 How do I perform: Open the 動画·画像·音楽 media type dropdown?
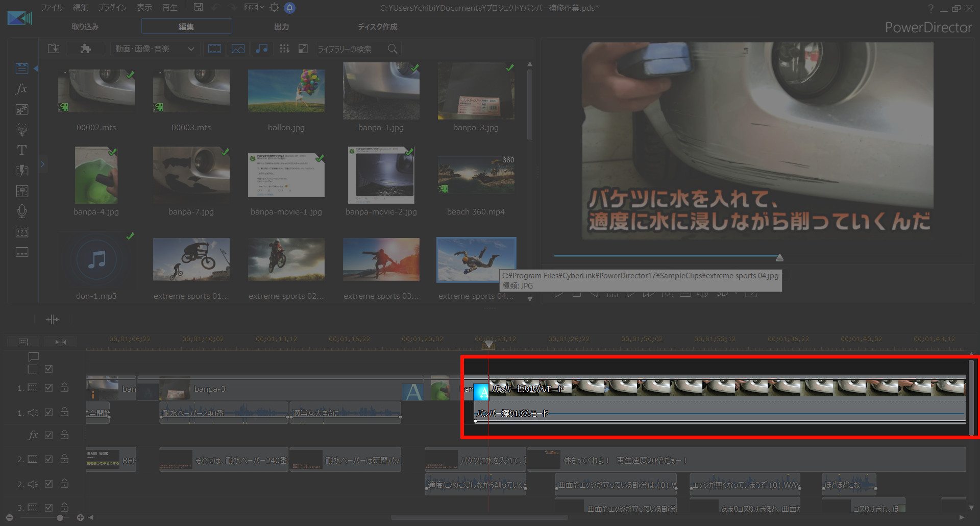pos(155,49)
